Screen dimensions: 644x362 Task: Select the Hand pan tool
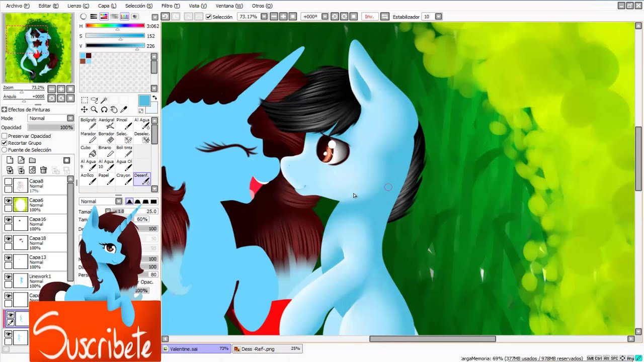tap(114, 110)
